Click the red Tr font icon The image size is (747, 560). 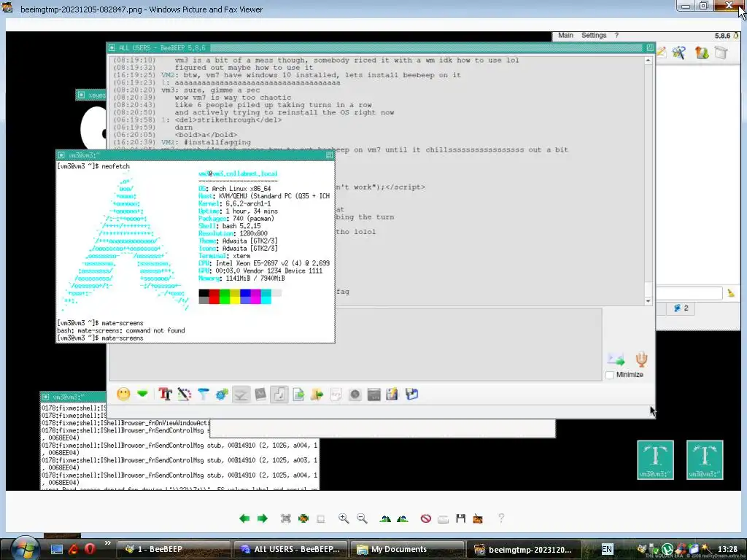pyautogui.click(x=166, y=394)
